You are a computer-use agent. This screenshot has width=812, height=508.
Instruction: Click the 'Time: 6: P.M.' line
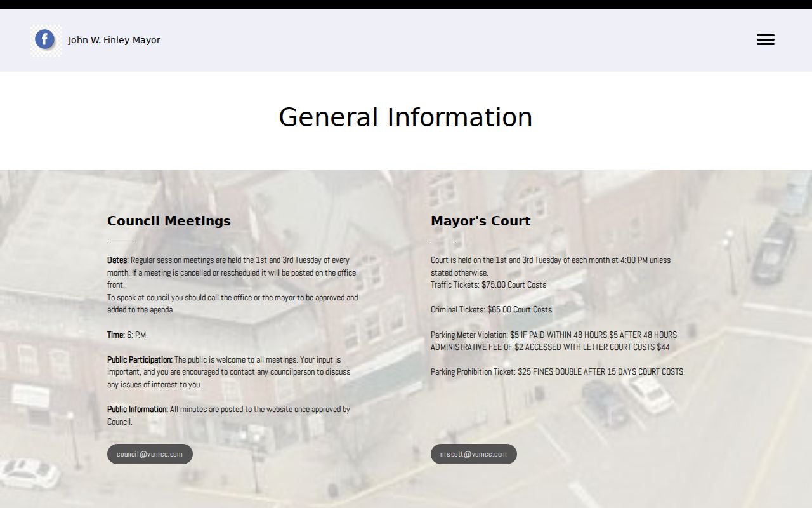pyautogui.click(x=128, y=335)
